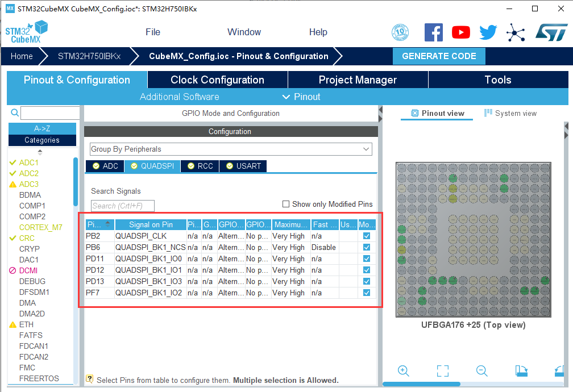The width and height of the screenshot is (573, 392).
Task: Click the ST community network icon
Action: click(516, 32)
